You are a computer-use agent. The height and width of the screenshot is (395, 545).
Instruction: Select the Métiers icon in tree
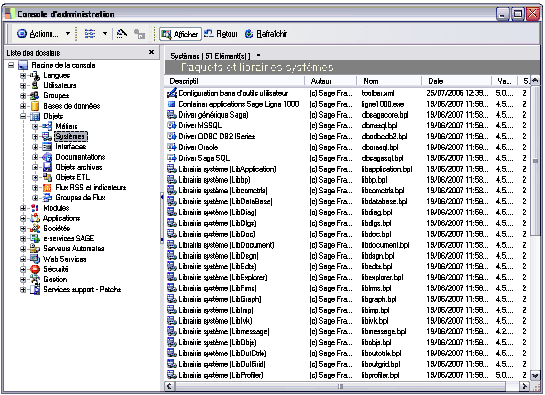coord(47,127)
